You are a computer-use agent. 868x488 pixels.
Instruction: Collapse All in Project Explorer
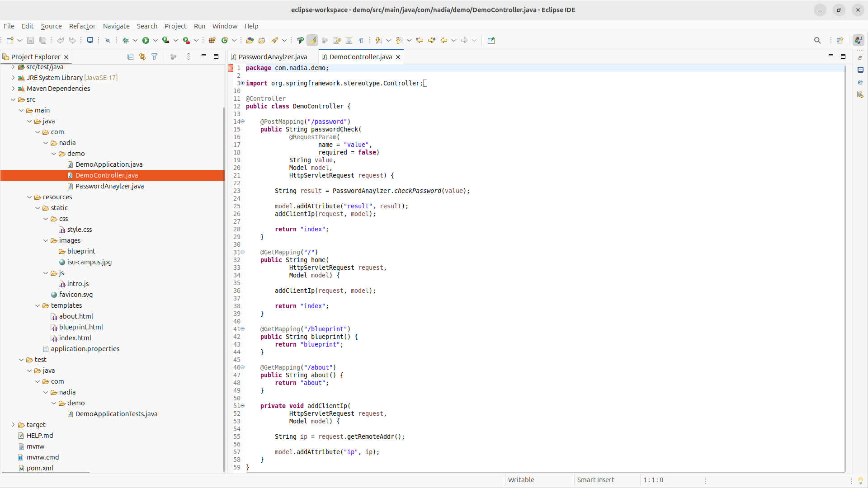pyautogui.click(x=130, y=56)
